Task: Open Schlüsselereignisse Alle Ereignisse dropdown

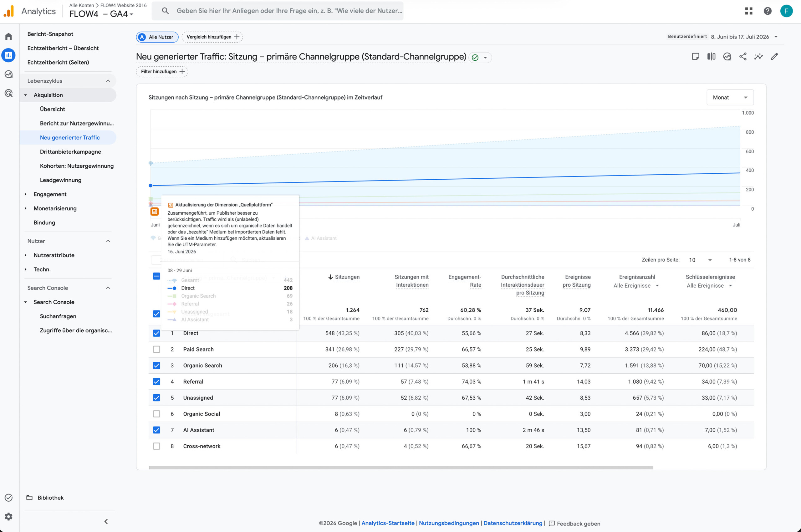Action: [710, 286]
